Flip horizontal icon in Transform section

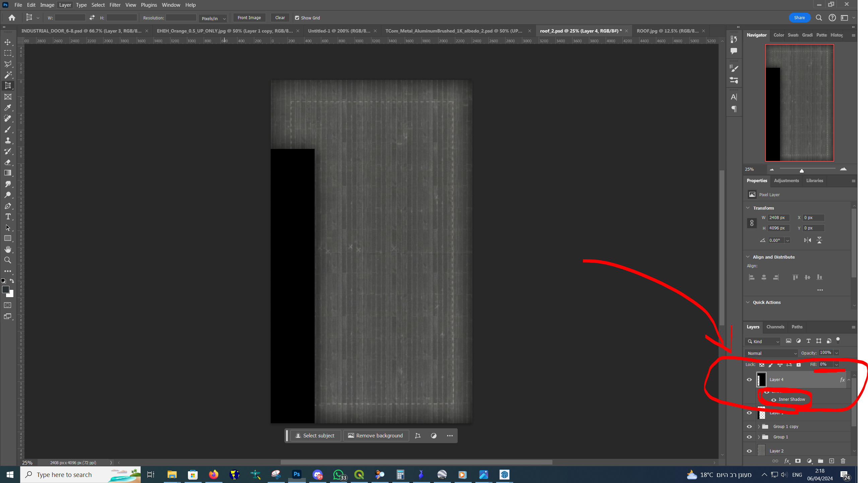807,240
